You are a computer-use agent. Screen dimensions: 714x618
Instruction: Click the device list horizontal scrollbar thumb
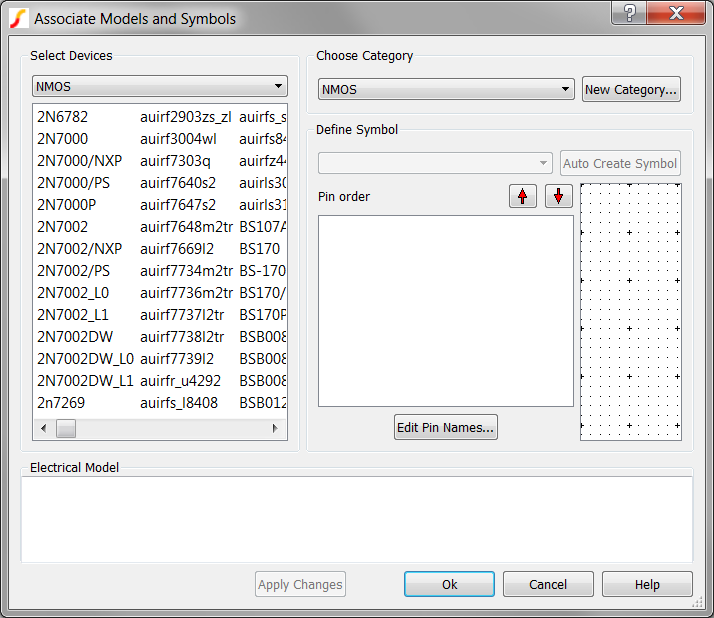66,428
